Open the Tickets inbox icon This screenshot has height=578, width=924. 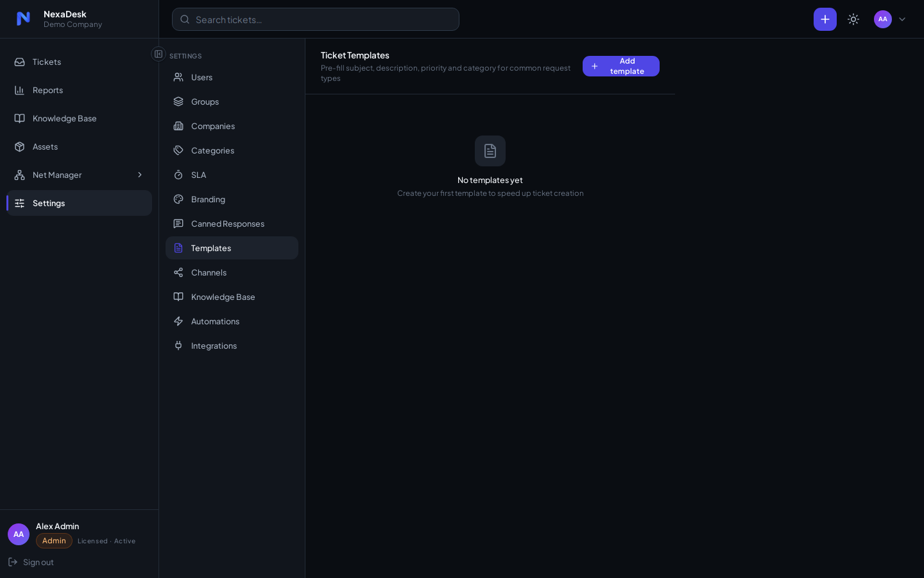click(x=20, y=62)
